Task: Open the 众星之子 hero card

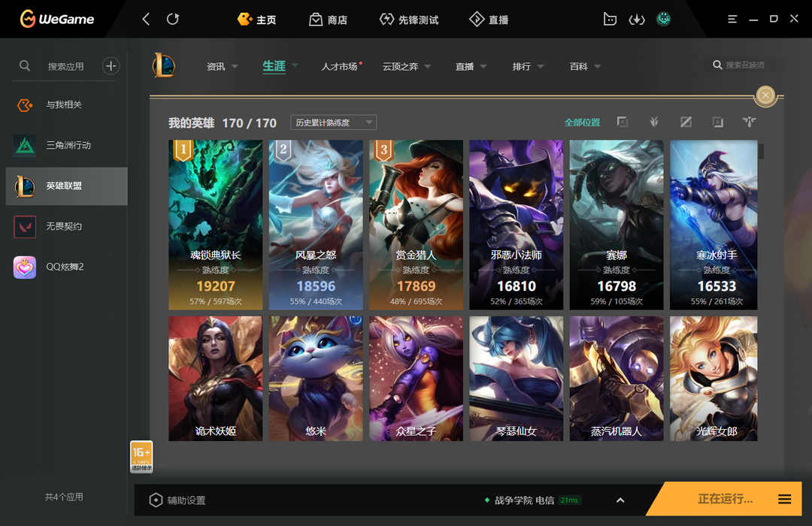Action: [x=416, y=379]
